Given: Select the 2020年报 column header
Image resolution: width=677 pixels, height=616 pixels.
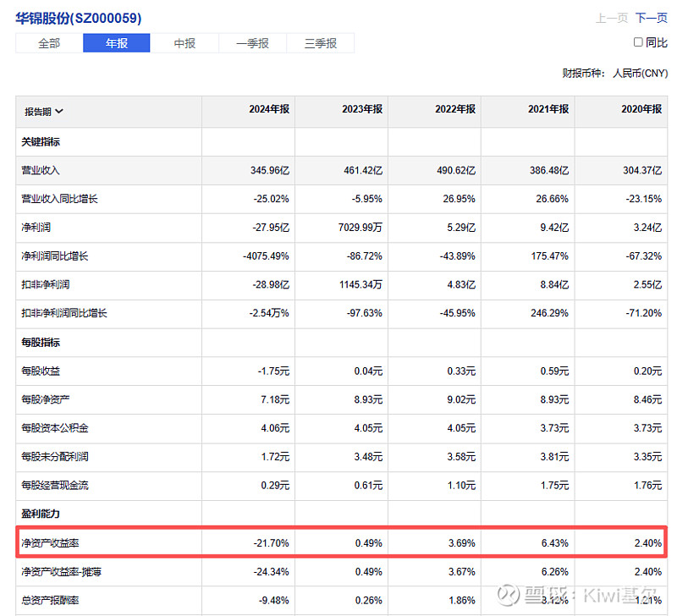Looking at the screenshot, I should pos(641,110).
